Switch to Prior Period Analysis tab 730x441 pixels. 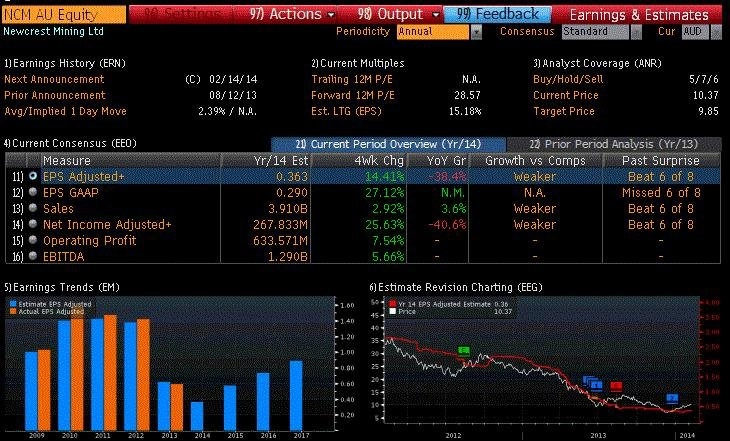pyautogui.click(x=614, y=144)
